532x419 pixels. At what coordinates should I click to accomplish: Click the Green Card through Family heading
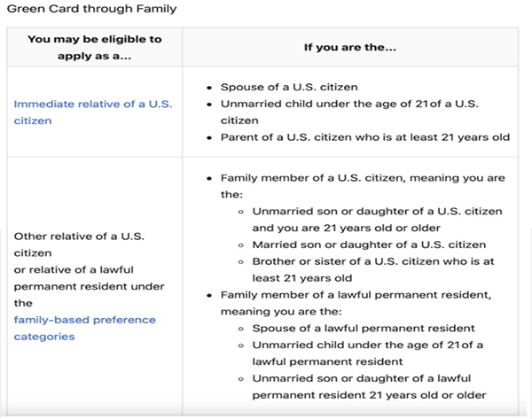91,9
